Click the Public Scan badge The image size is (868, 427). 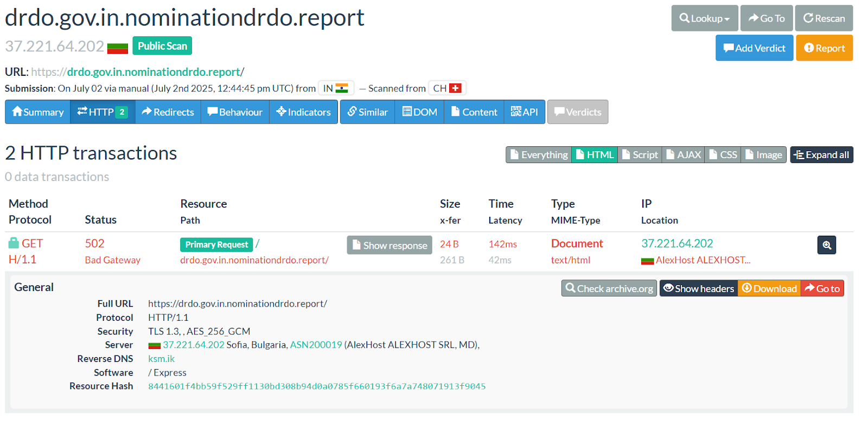point(162,46)
